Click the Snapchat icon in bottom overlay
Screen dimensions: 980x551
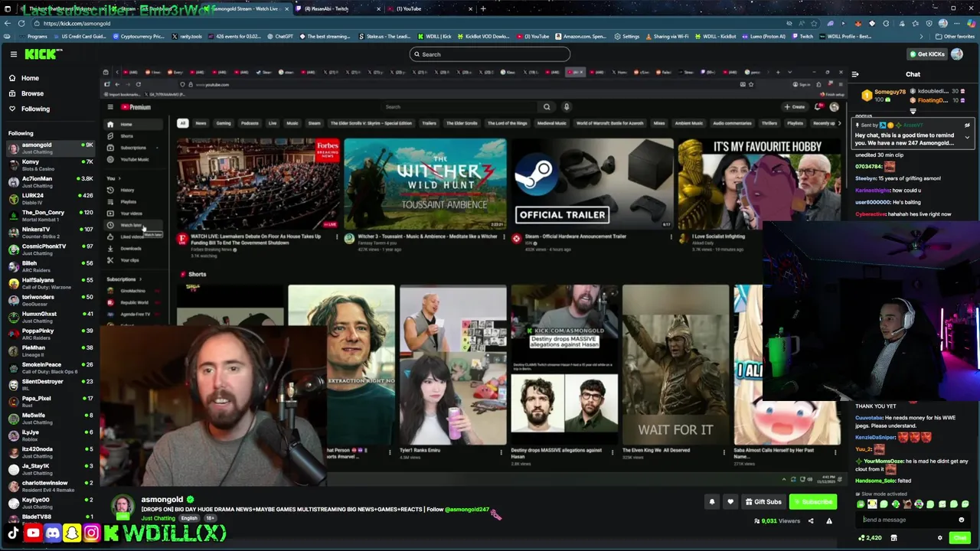coord(72,533)
